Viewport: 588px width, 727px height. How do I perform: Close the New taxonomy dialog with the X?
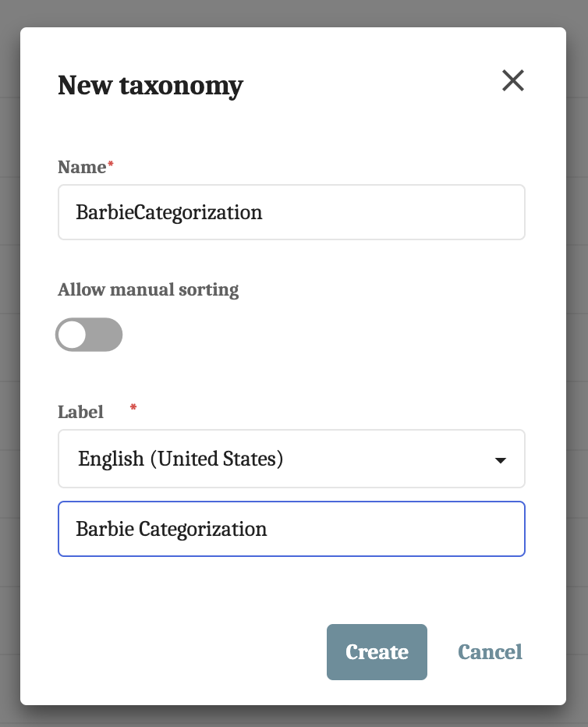513,80
